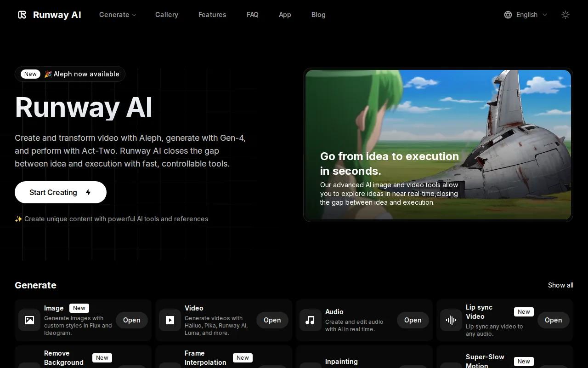This screenshot has height=368, width=588.
Task: Click the Lip sync Video waveform icon
Action: (x=451, y=320)
